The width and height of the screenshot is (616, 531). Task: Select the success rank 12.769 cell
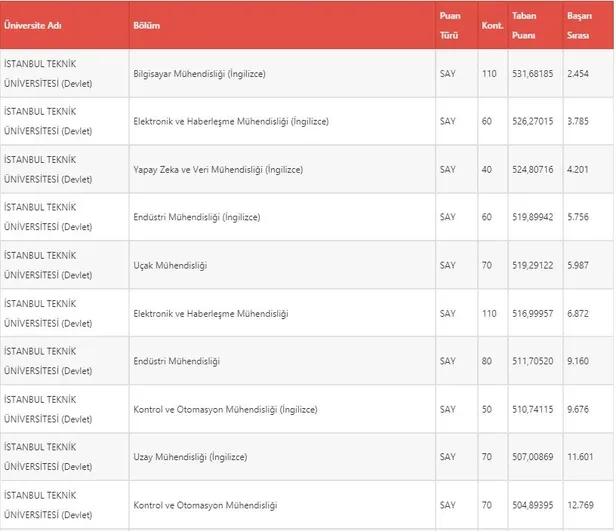click(x=581, y=505)
